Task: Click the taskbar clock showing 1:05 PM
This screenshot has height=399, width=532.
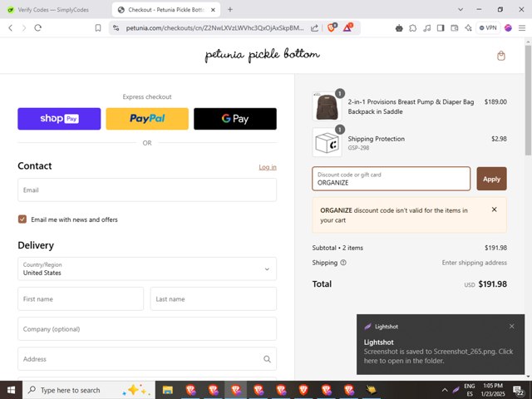Action: pos(493,390)
